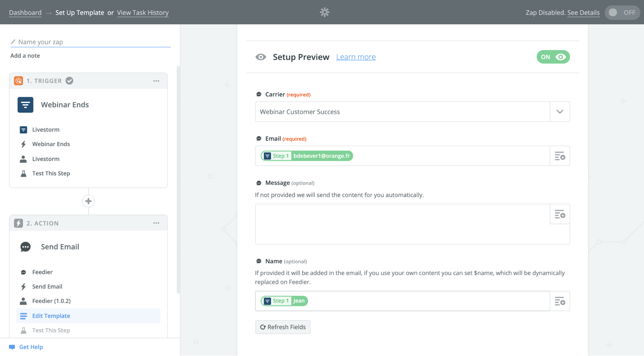644x356 pixels.
Task: Click the Send Email speech bubble icon
Action: click(x=25, y=247)
